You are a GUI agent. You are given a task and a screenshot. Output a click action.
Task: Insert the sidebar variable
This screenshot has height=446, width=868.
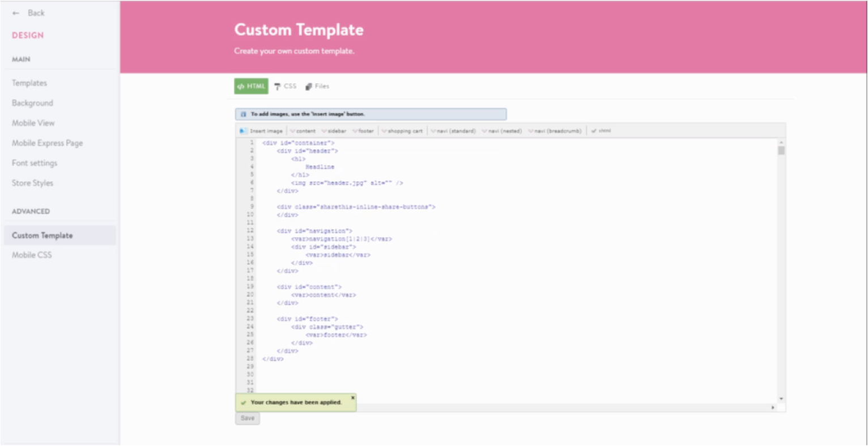point(334,131)
